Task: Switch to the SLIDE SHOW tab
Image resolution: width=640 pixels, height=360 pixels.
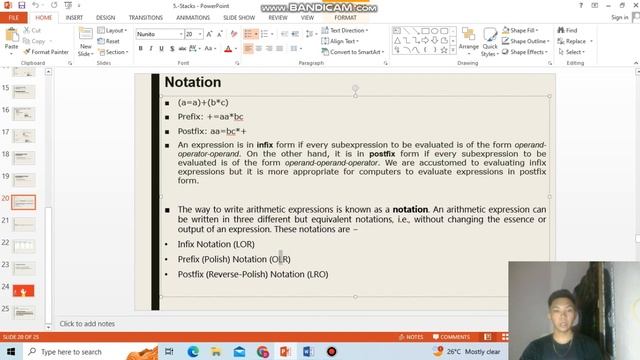Action: 239,18
